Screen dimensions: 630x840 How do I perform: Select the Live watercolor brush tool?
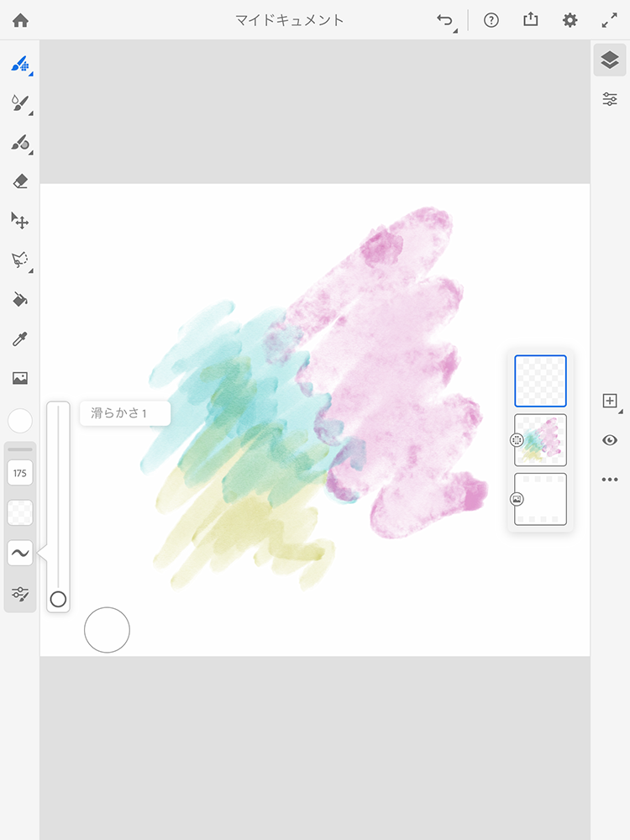pos(21,103)
